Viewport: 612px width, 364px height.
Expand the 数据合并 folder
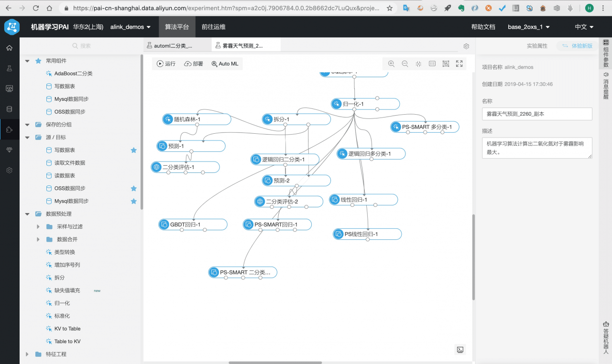[38, 239]
